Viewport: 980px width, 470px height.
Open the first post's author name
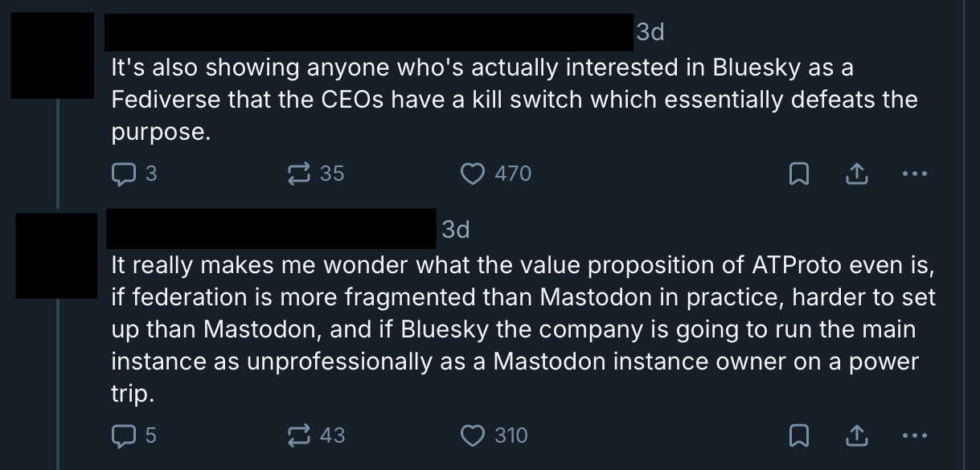[x=370, y=33]
